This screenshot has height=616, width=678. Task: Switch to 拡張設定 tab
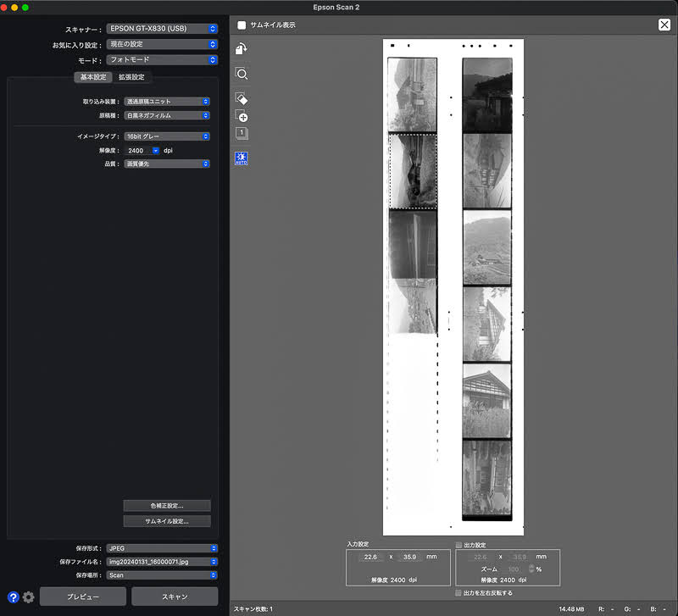131,77
